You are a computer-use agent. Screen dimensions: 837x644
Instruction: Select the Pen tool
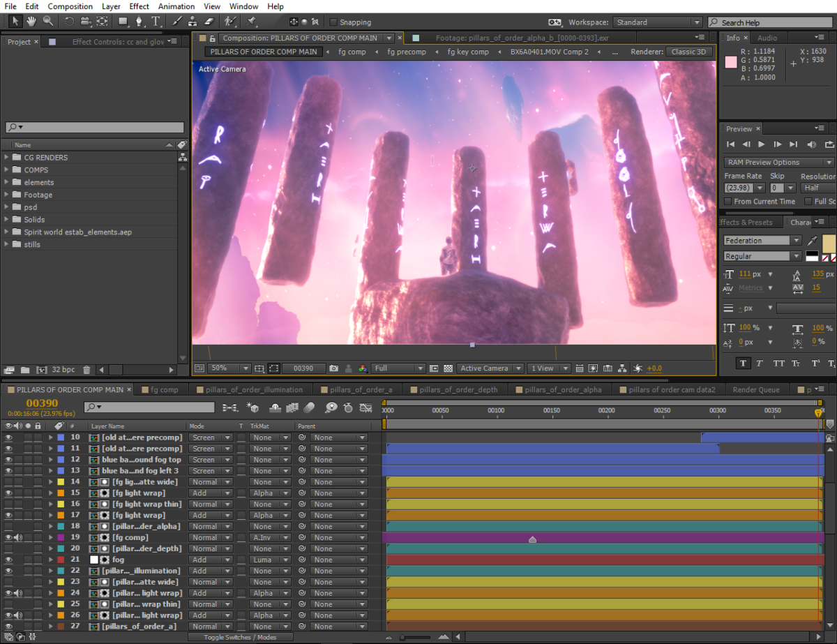[x=139, y=22]
